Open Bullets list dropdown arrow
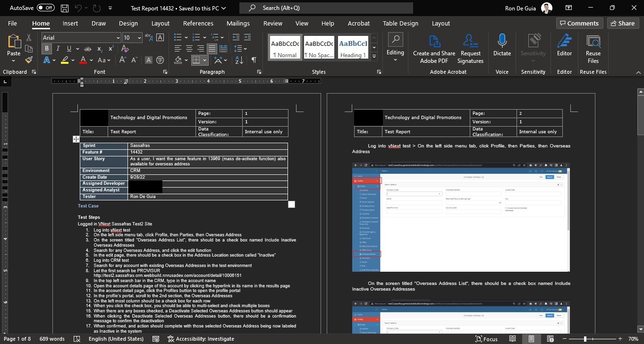This screenshot has height=344, width=644. click(x=186, y=38)
